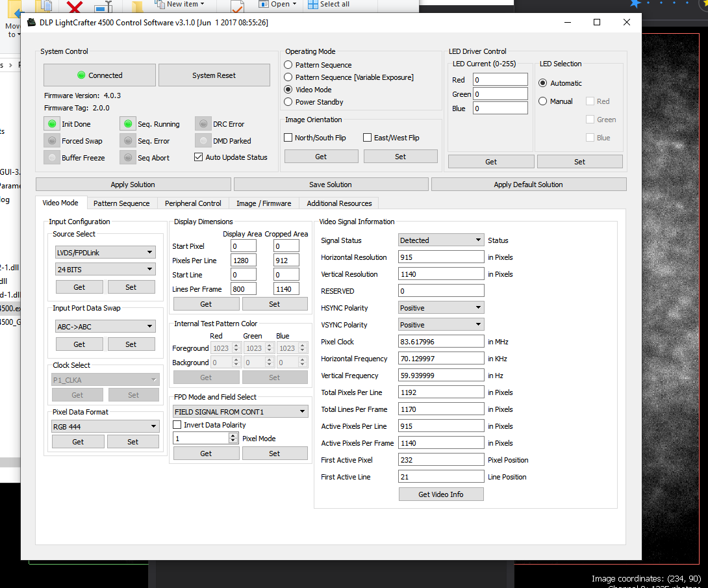Open the LVDS/FPDLink source dropdown
The image size is (708, 588).
click(105, 252)
